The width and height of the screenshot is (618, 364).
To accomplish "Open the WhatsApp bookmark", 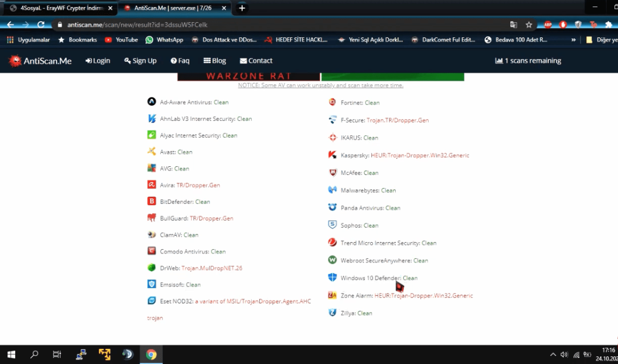I will point(164,40).
